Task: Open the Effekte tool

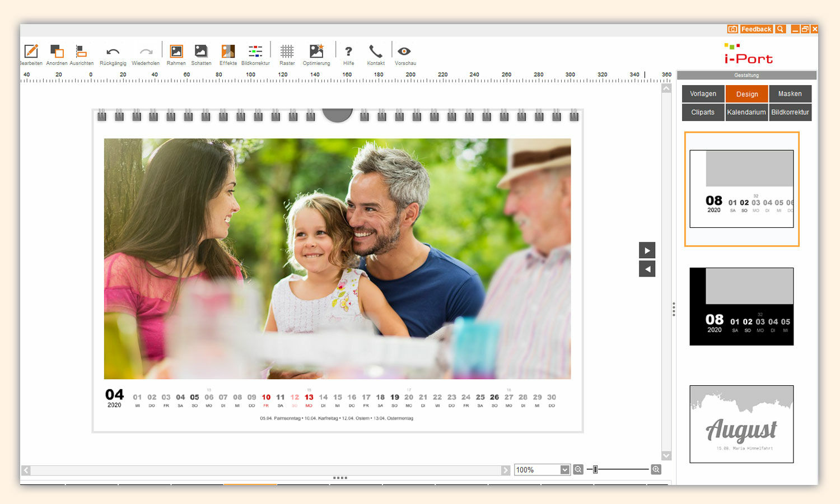Action: point(228,52)
